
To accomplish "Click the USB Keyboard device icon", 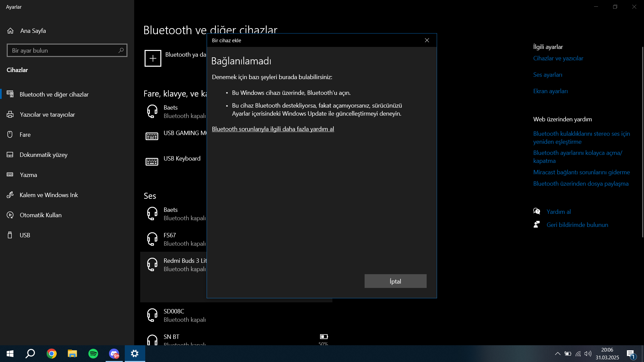I will tap(152, 162).
